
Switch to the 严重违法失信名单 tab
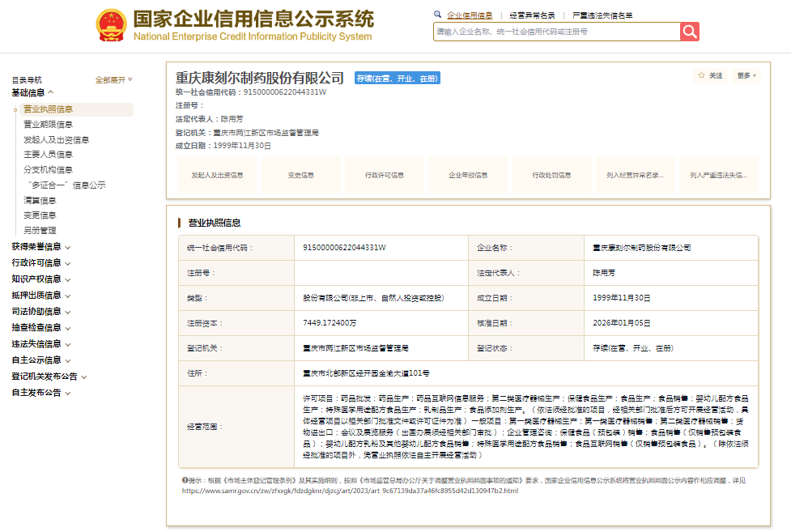(602, 15)
